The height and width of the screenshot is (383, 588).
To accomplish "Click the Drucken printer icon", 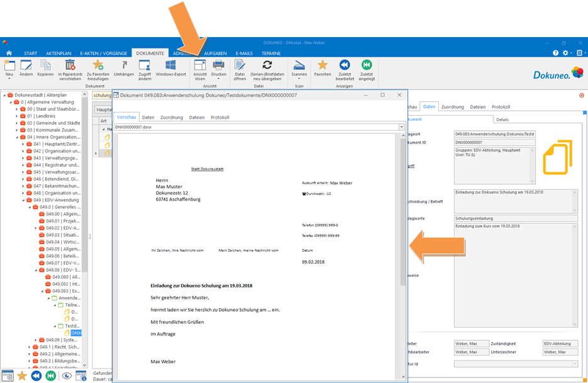I will [x=218, y=65].
